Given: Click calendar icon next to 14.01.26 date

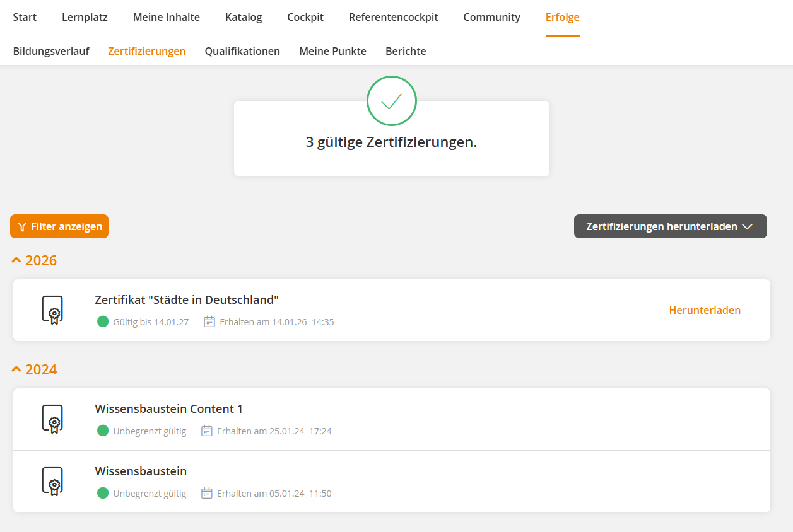Looking at the screenshot, I should tap(209, 322).
